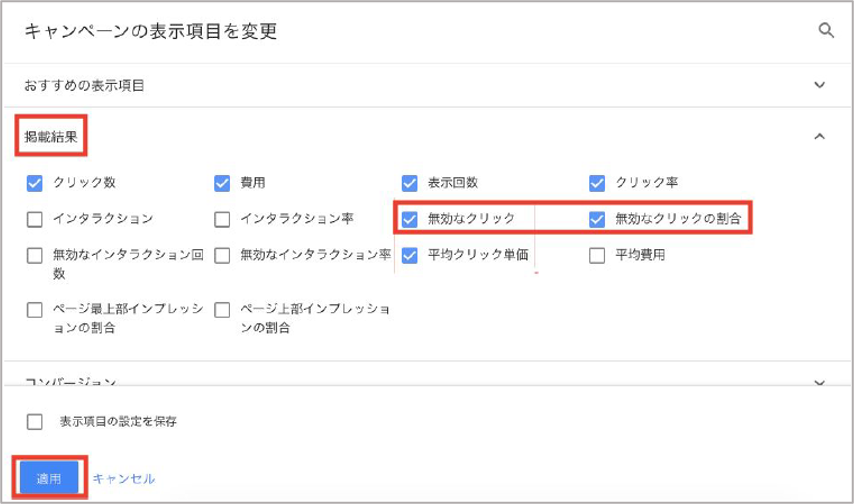Toggle 無効なクリックの割合 checkbox
Viewport: 854px width, 504px height.
click(x=597, y=219)
